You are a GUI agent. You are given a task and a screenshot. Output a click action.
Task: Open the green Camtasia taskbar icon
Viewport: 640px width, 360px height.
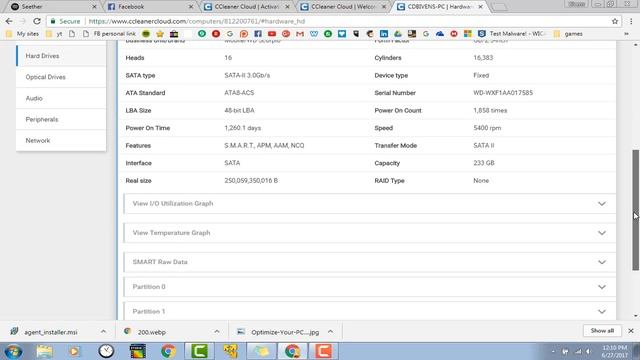point(199,351)
